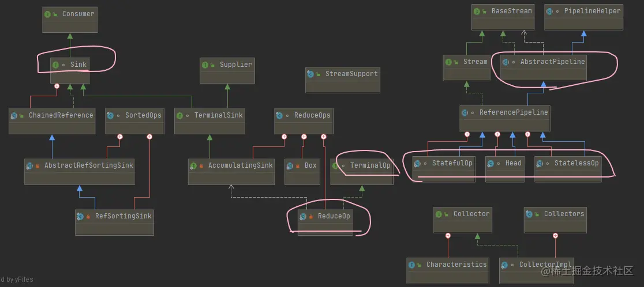Select the RefSortingSink label text

123,217
